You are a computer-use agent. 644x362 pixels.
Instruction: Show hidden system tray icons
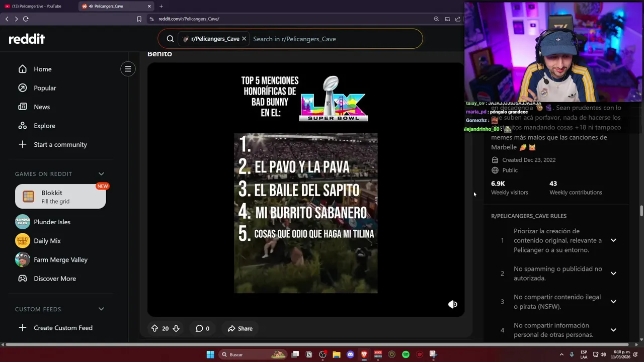click(x=561, y=354)
